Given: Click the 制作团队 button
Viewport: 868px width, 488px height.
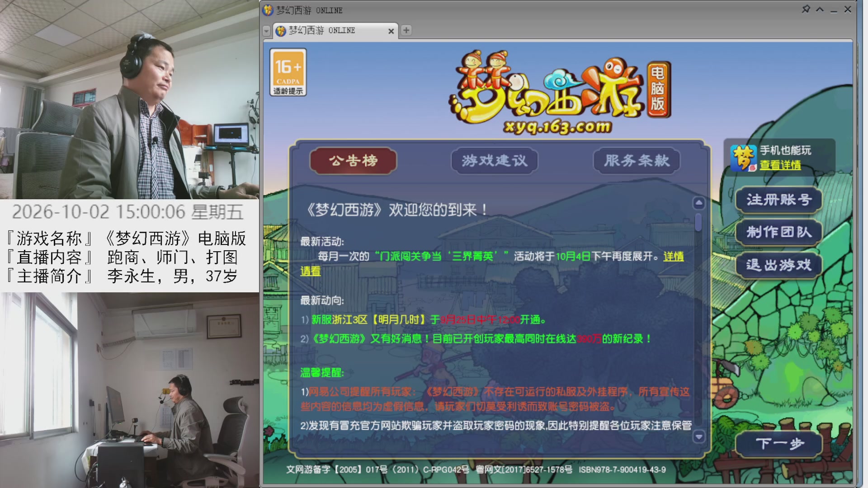Looking at the screenshot, I should 778,232.
